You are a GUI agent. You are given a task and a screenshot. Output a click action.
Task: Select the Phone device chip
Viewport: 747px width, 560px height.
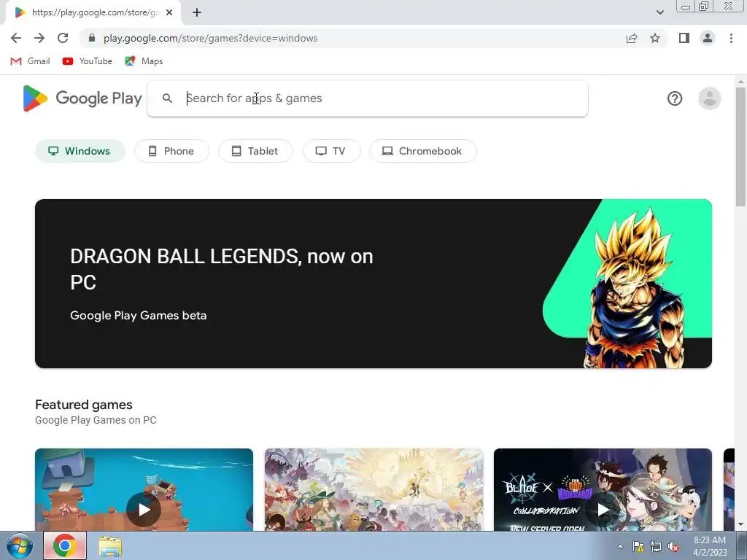[171, 151]
